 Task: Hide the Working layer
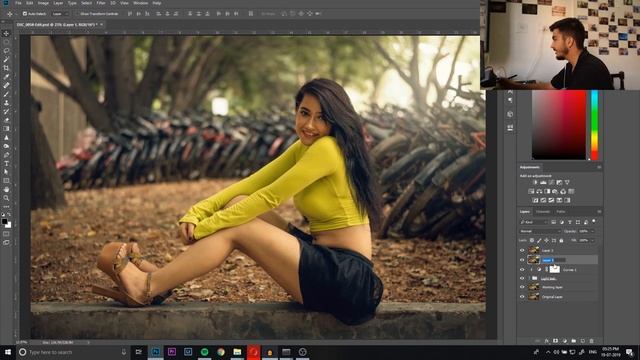[x=522, y=287]
